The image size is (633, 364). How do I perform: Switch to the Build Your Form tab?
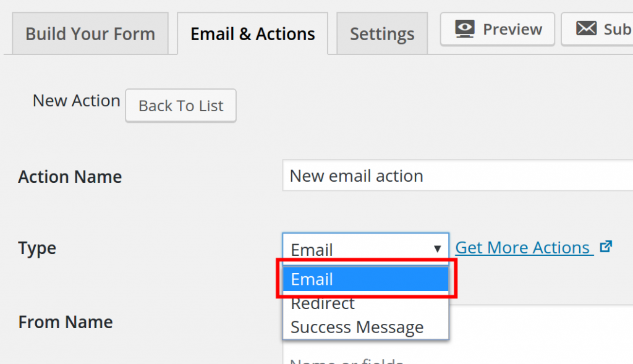90,34
